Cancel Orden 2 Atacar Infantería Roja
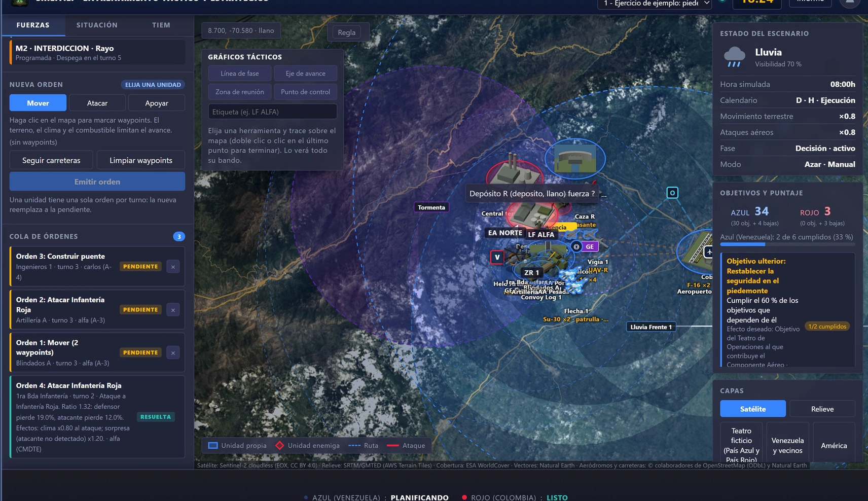868x501 pixels. [173, 310]
